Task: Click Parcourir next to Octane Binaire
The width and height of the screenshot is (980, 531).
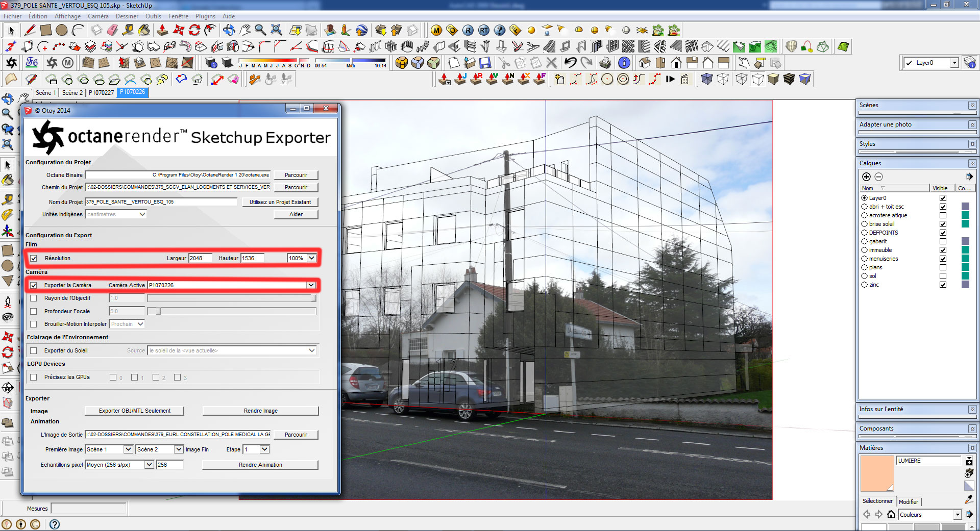Action: (296, 175)
